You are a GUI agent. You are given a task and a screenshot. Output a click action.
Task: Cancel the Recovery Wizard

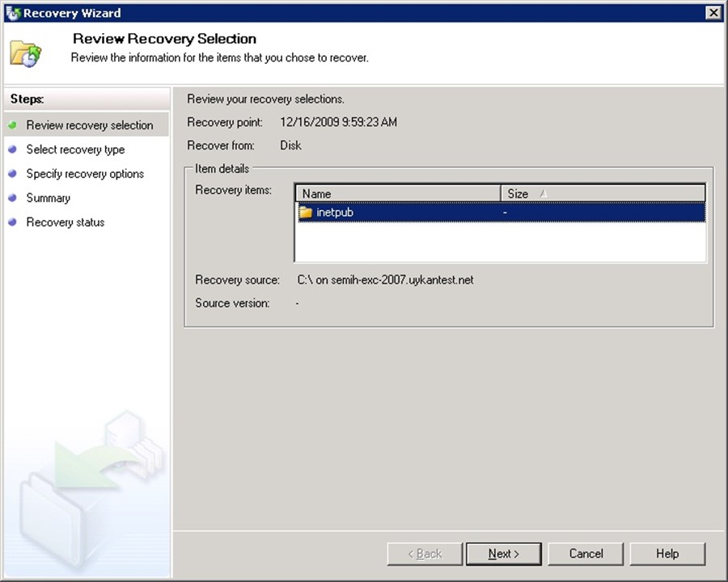[x=586, y=554]
